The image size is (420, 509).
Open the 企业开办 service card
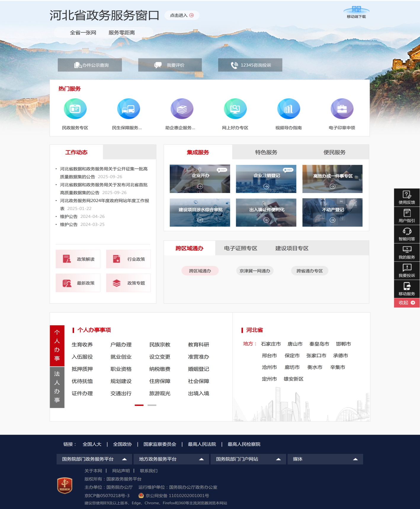200,179
